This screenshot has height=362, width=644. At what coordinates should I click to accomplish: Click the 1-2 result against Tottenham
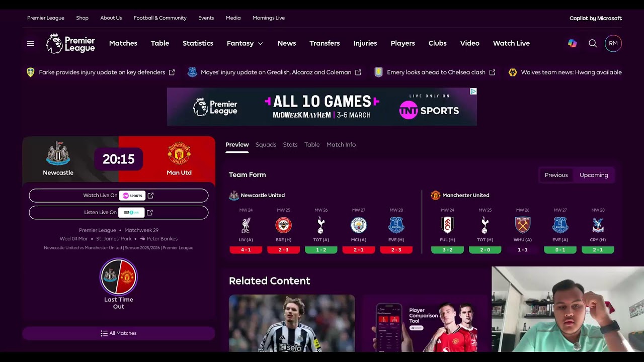pyautogui.click(x=321, y=250)
